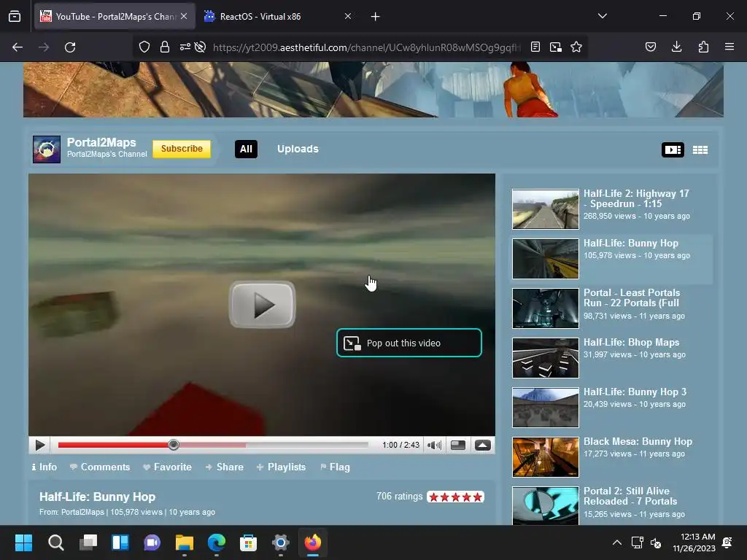Image resolution: width=747 pixels, height=560 pixels.
Task: Open File Explorer from the taskbar
Action: [185, 542]
